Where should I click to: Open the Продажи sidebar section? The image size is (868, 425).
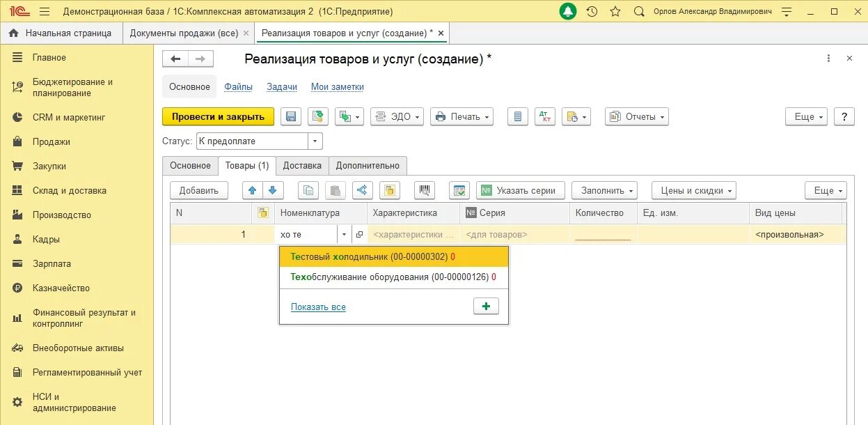pos(77,142)
